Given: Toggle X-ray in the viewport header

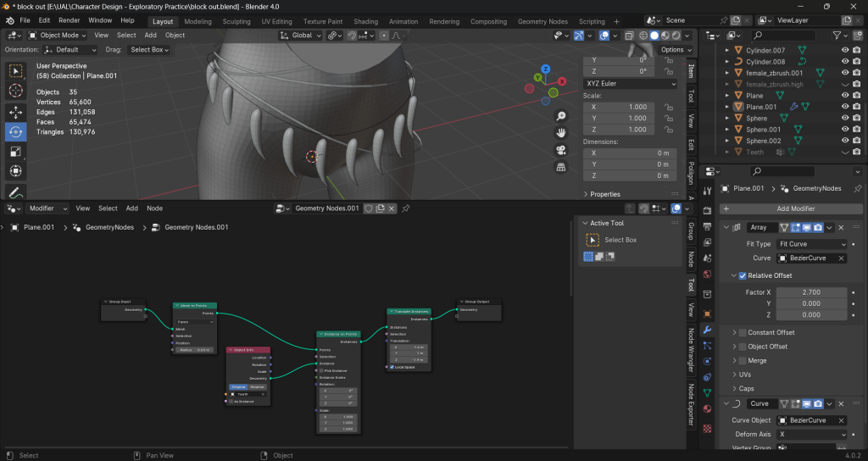Looking at the screenshot, I should tap(630, 36).
